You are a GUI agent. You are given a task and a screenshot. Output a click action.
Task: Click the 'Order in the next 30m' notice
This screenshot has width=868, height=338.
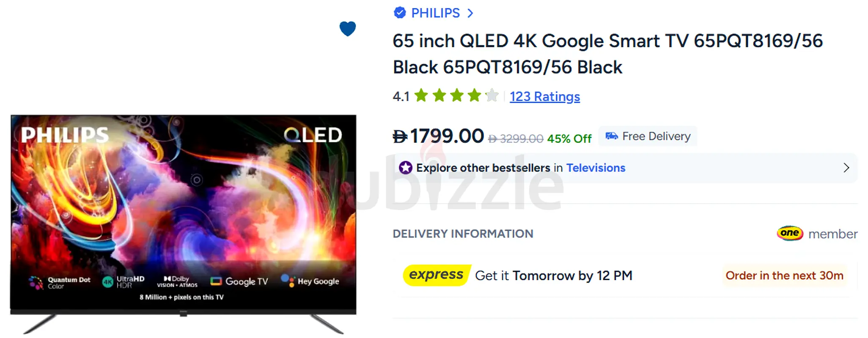tap(784, 275)
